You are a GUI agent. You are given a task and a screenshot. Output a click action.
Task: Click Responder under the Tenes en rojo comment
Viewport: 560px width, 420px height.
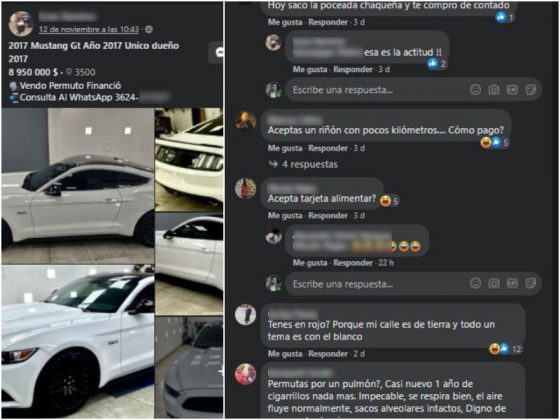328,354
